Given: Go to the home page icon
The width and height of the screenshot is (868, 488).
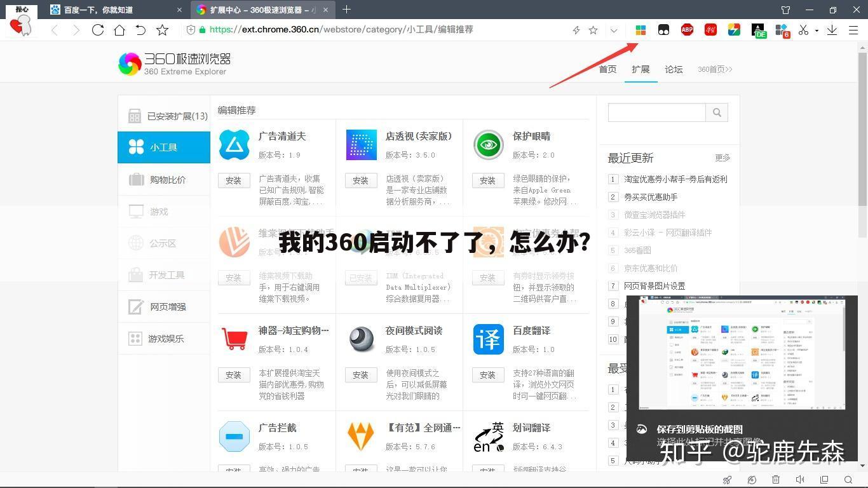Looking at the screenshot, I should (119, 30).
